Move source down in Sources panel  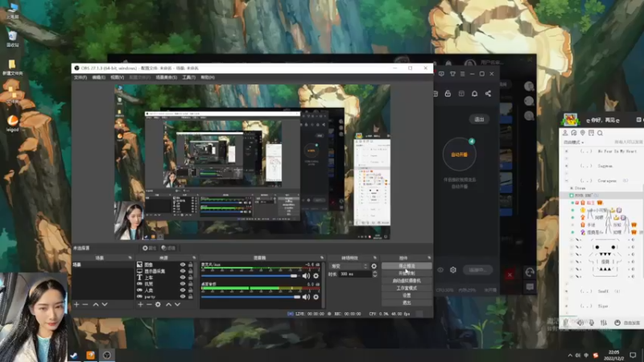[177, 305]
